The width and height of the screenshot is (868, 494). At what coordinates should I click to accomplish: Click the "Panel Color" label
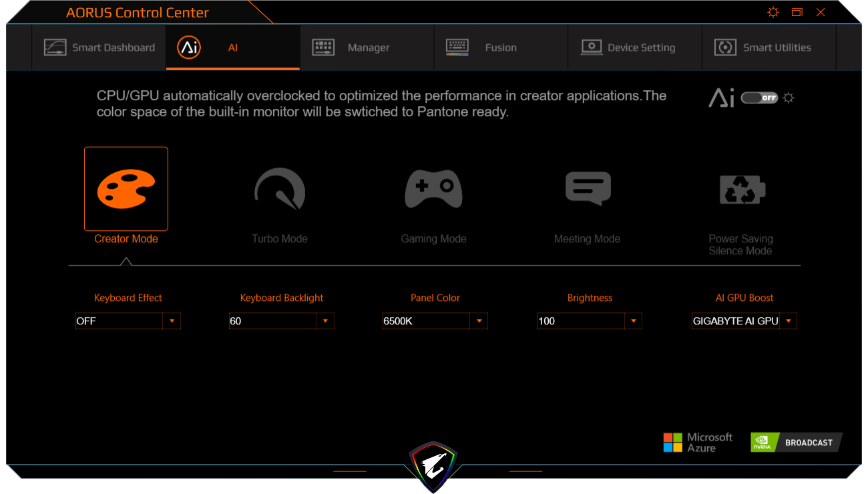[x=435, y=298]
